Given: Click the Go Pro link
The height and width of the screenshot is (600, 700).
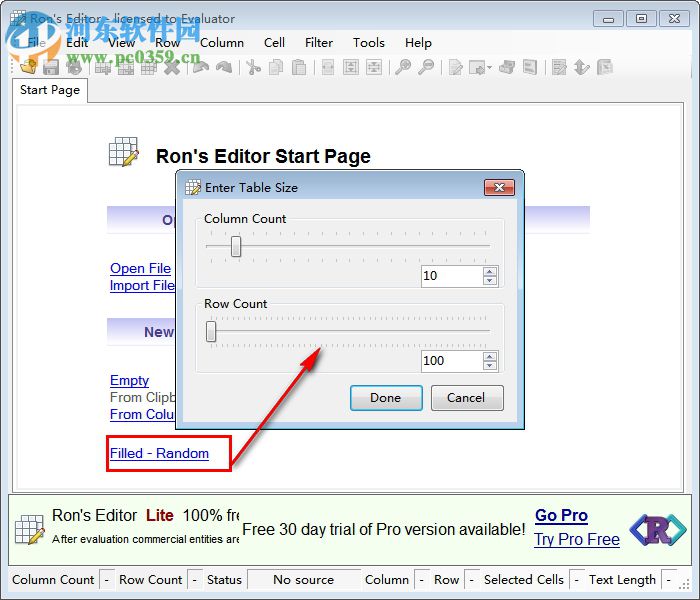Looking at the screenshot, I should pyautogui.click(x=562, y=516).
